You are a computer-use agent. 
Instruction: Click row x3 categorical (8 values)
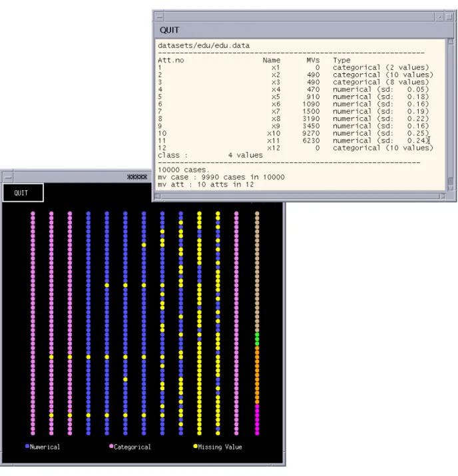pyautogui.click(x=294, y=82)
